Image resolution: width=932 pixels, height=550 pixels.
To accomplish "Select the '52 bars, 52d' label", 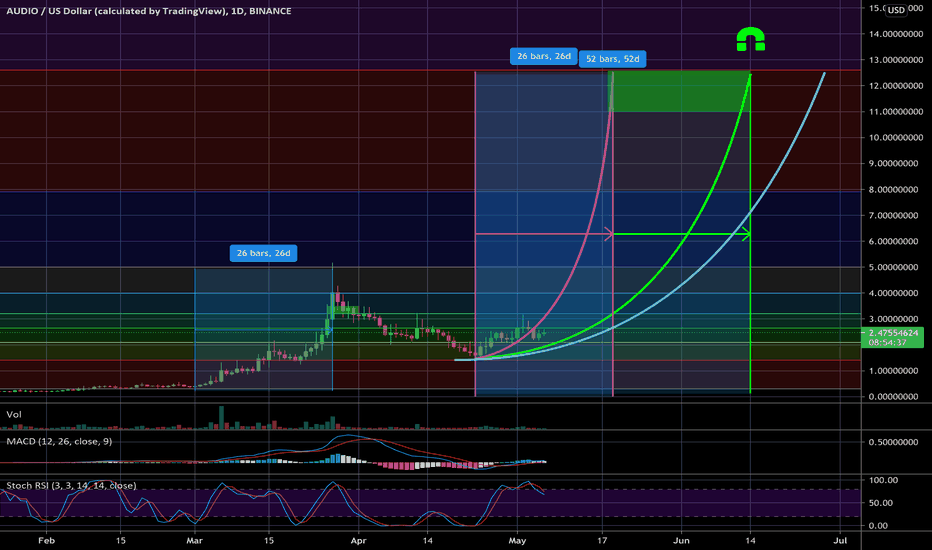I will tap(612, 59).
